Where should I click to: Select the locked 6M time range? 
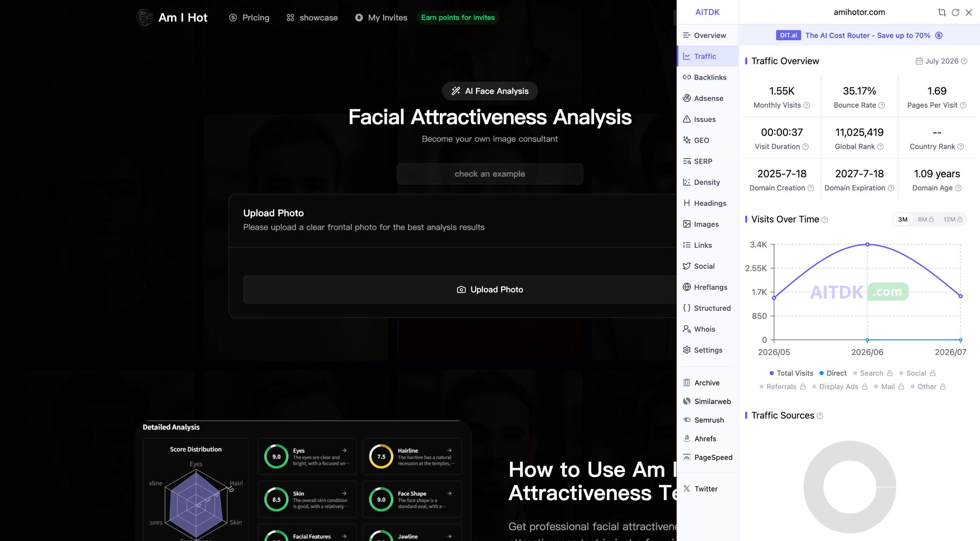925,219
